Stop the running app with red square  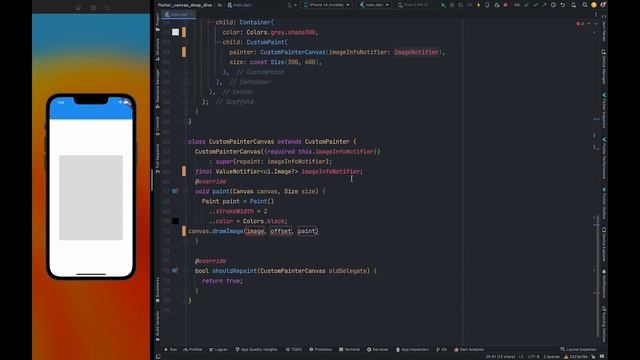click(x=506, y=5)
